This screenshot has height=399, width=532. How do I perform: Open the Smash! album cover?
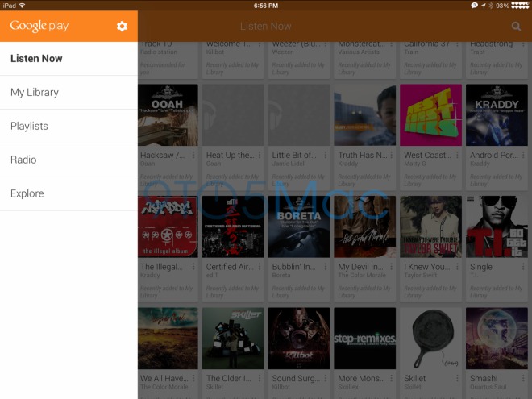497,339
